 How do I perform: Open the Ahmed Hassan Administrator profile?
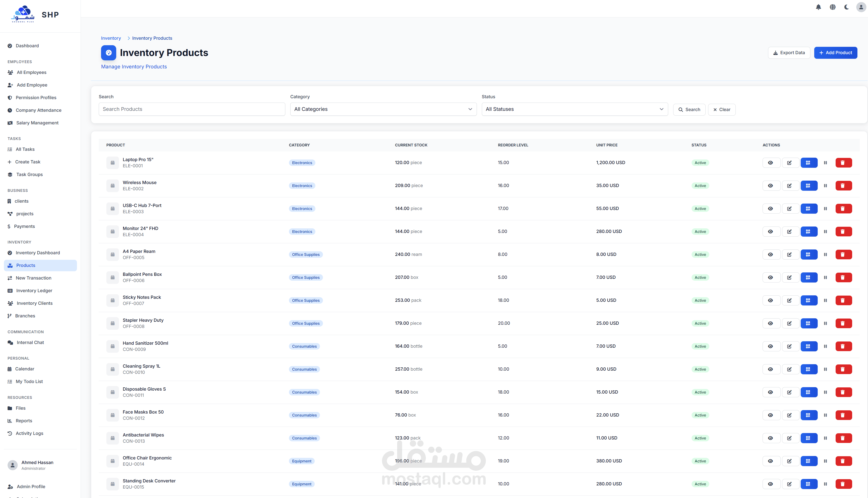(x=37, y=465)
